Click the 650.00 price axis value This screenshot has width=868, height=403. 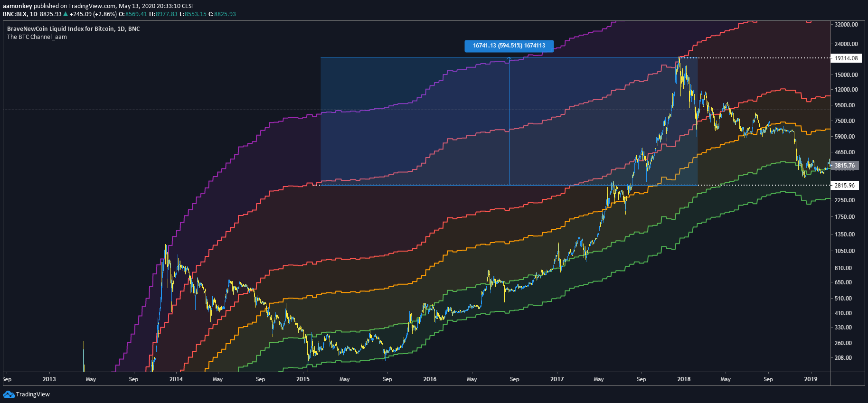click(843, 282)
